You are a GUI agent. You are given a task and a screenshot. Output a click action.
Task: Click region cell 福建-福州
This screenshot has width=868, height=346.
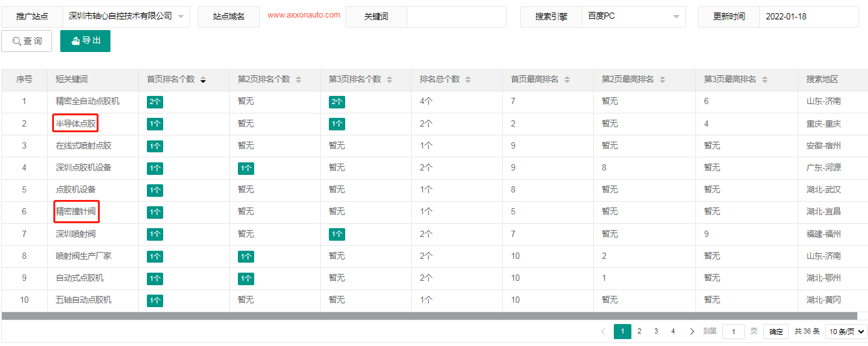[x=823, y=234]
